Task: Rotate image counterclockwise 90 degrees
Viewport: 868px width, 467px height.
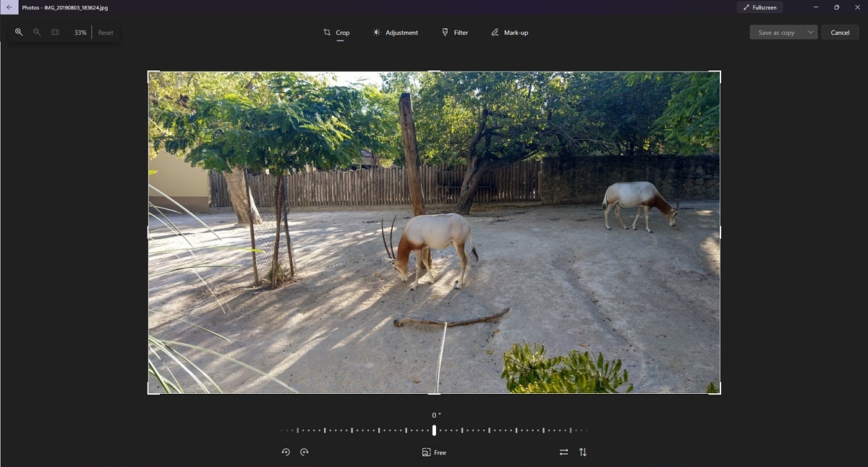Action: pos(286,452)
